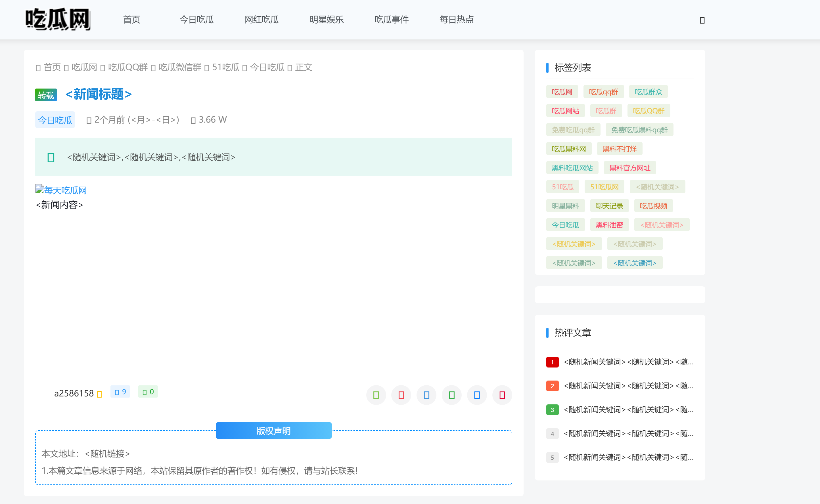Click the 吃瓜QQ群 breadcrumb link
Image resolution: width=820 pixels, height=504 pixels.
[127, 67]
